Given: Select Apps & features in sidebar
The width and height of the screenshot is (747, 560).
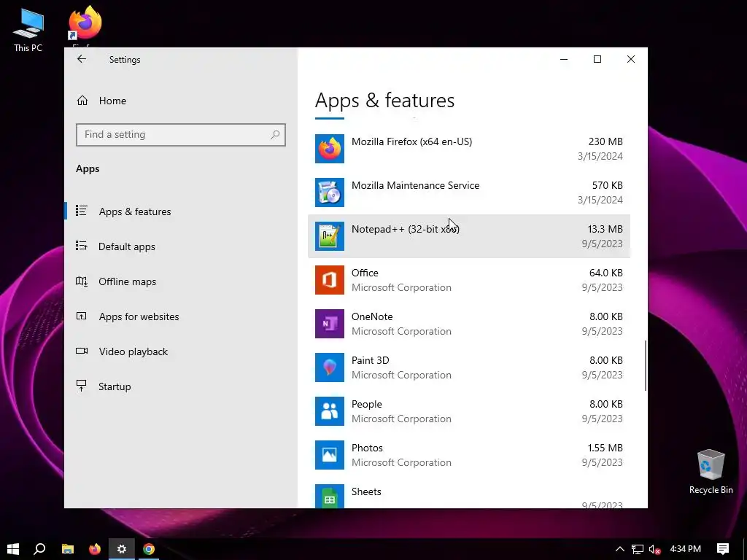Looking at the screenshot, I should coord(181,211).
